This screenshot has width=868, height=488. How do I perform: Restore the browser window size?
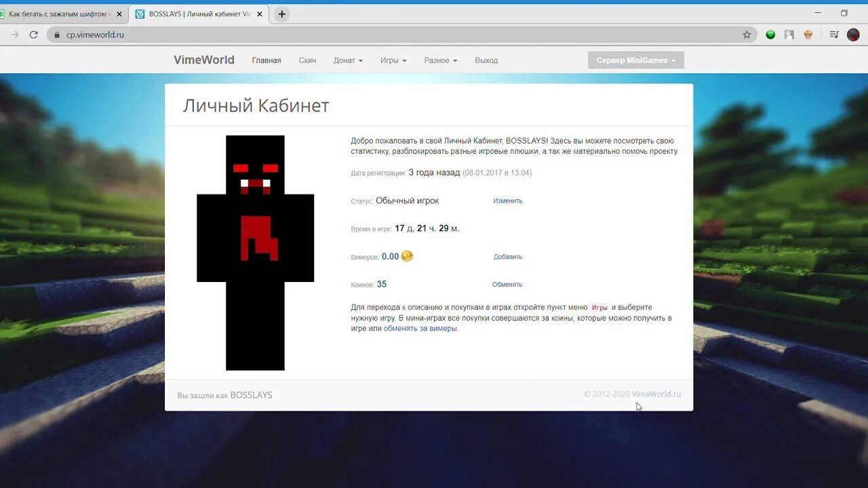coord(844,13)
